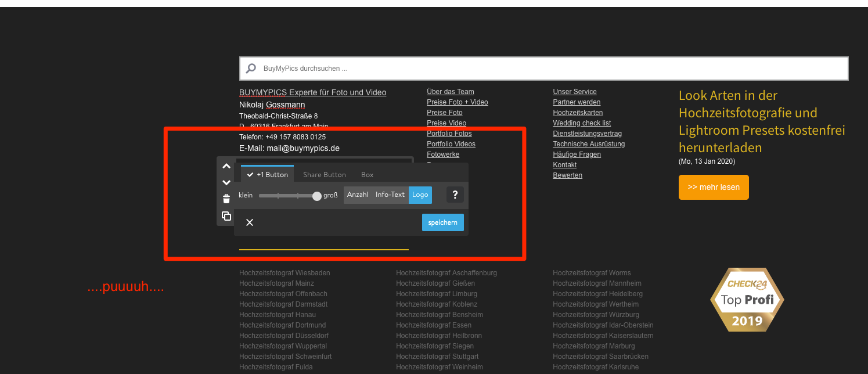Open Hochzeitsfotograf Wuppertal link
The width and height of the screenshot is (868, 374).
(283, 346)
